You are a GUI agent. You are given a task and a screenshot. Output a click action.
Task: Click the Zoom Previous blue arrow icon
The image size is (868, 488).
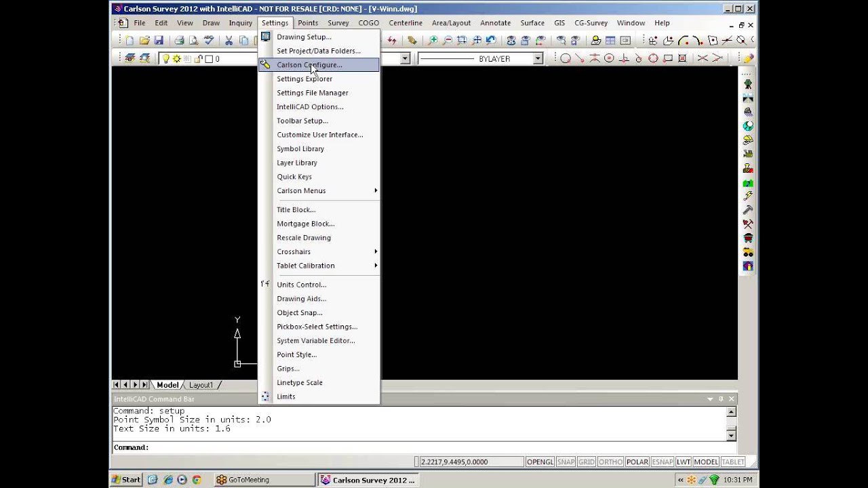click(x=492, y=41)
